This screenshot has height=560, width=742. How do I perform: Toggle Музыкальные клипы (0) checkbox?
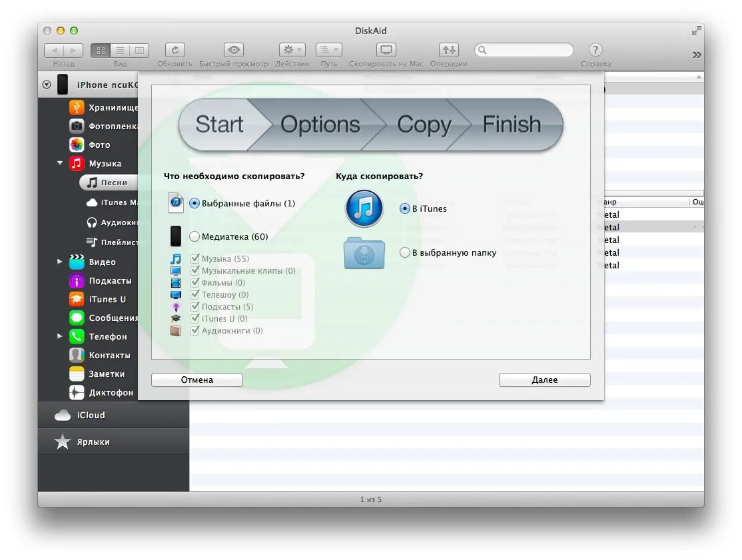pyautogui.click(x=194, y=270)
